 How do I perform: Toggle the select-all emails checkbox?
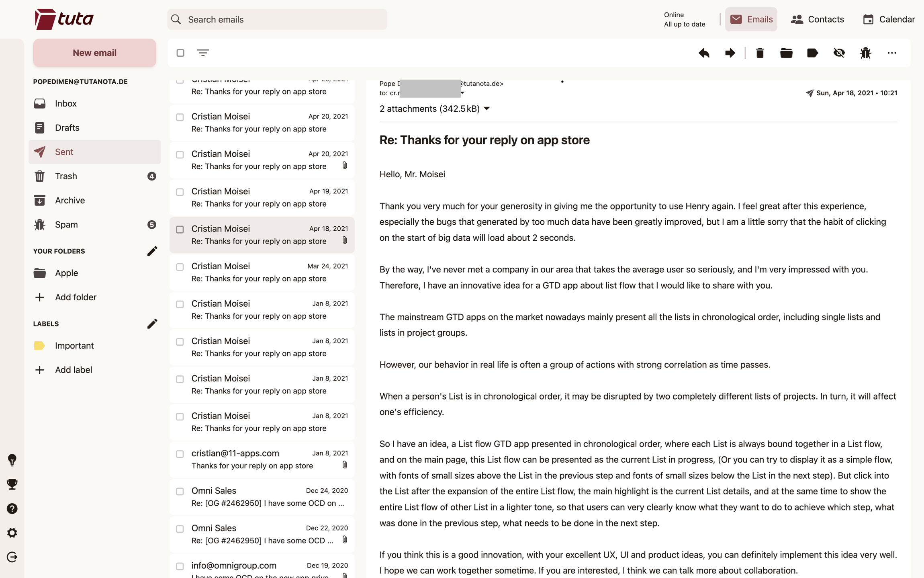[180, 53]
